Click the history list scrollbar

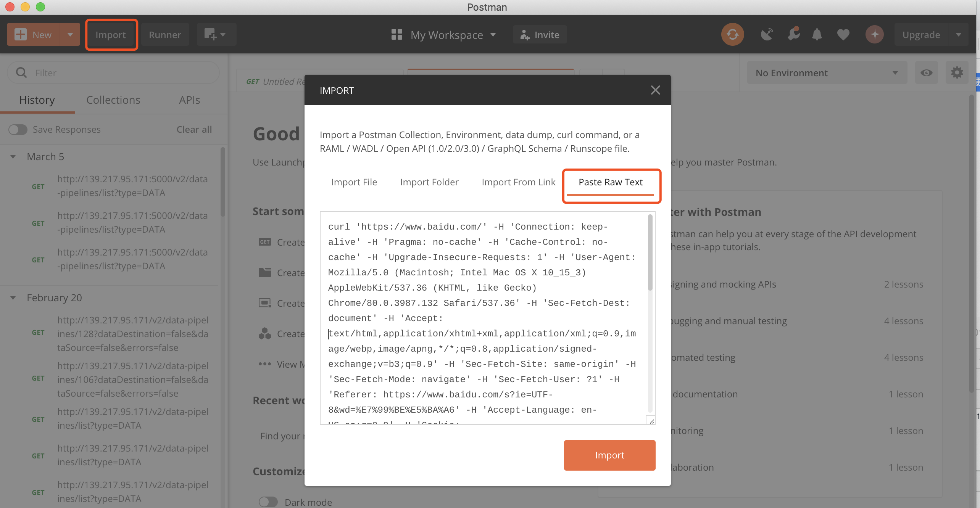(223, 182)
